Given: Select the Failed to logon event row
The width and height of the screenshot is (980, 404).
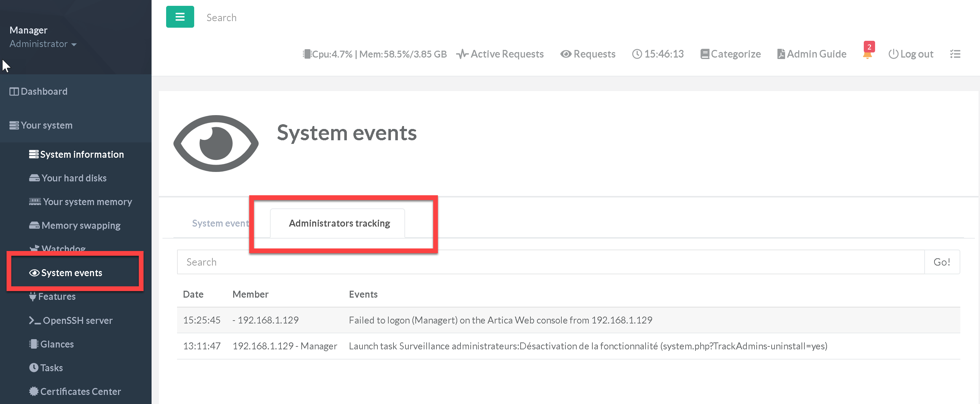Looking at the screenshot, I should (500, 320).
